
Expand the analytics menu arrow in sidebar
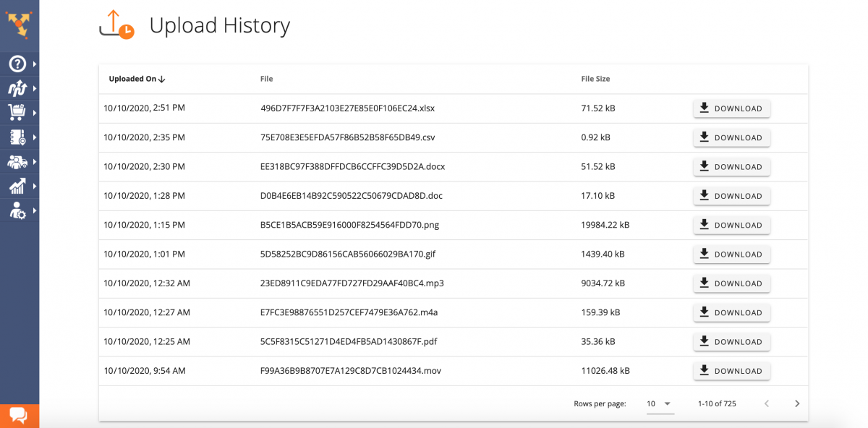(34, 186)
